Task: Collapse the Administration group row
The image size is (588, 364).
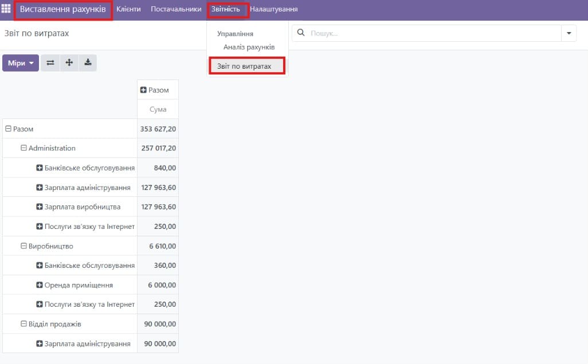Action: coord(23,148)
